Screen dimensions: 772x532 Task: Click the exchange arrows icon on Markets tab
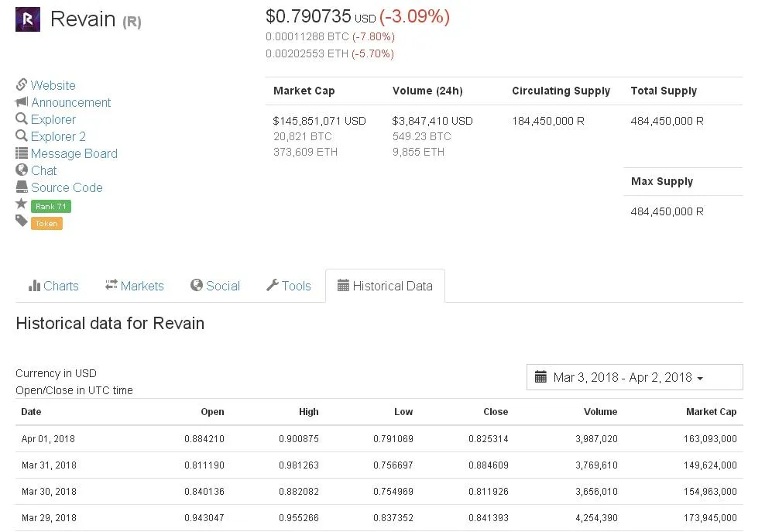pos(112,285)
